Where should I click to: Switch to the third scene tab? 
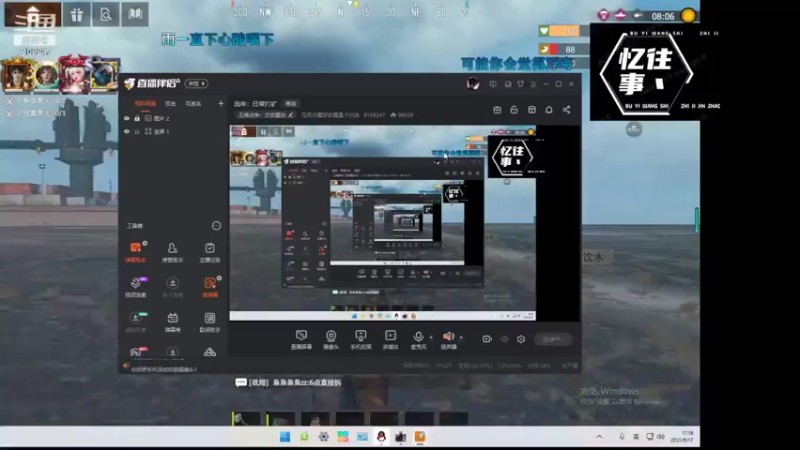coord(193,104)
